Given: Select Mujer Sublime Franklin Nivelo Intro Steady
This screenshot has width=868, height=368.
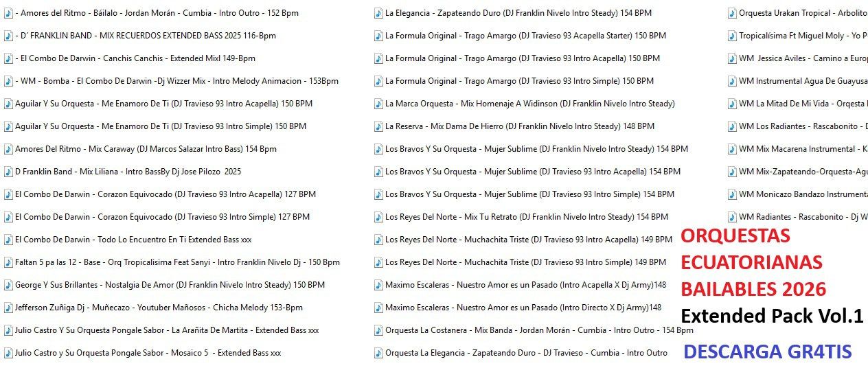Looking at the screenshot, I should tap(536, 149).
